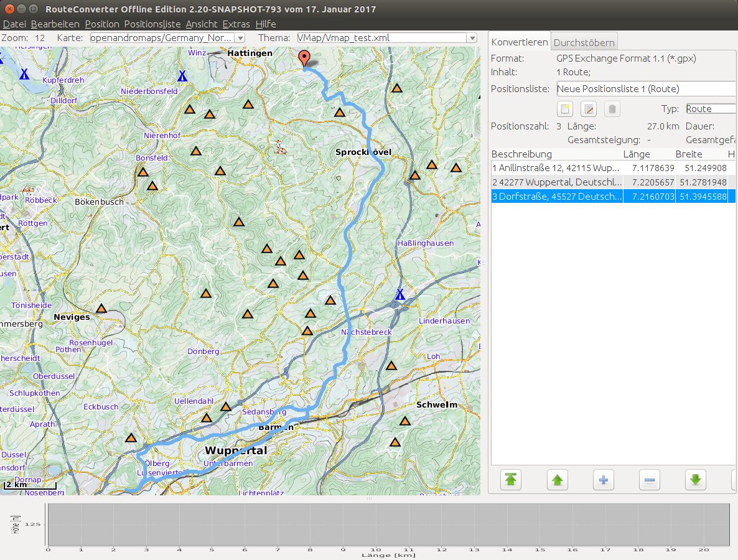Screen dimensions: 738x560
Task: Move selected position up one row
Action: point(557,480)
